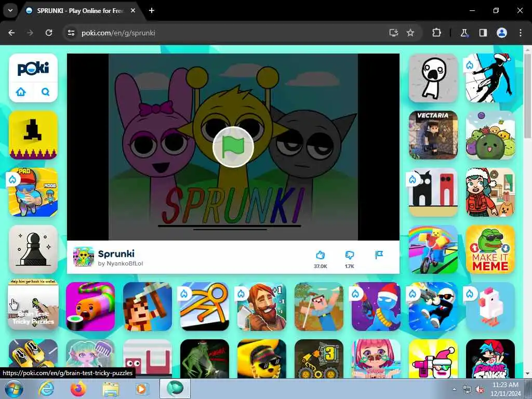Open the Friday Night Funkin game tile

[490, 358]
